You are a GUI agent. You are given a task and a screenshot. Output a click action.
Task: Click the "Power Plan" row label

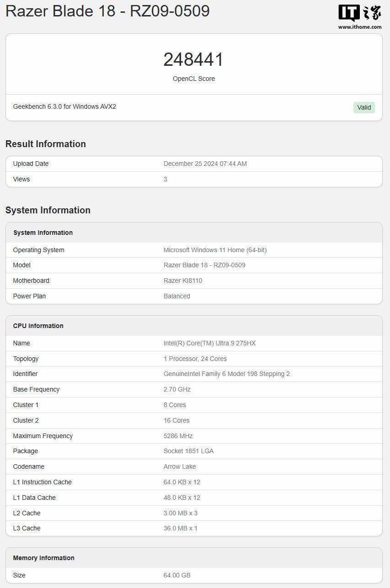(x=29, y=296)
